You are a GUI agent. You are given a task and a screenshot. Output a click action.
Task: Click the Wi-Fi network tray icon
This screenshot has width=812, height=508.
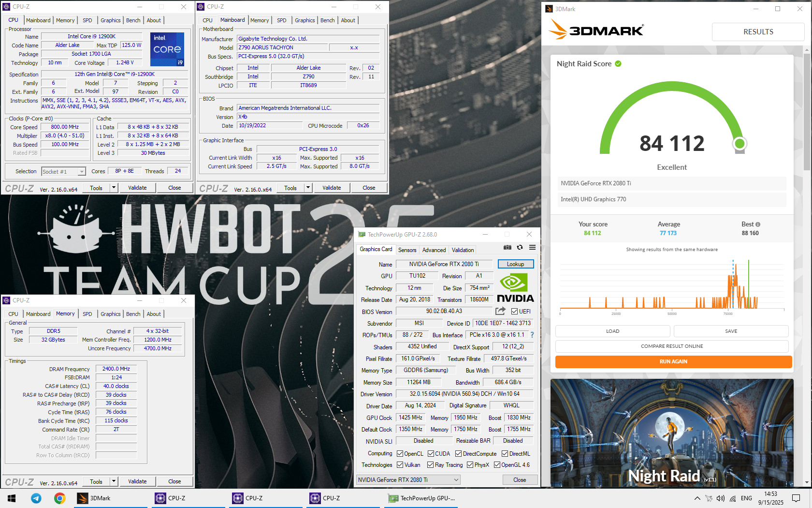pos(733,498)
